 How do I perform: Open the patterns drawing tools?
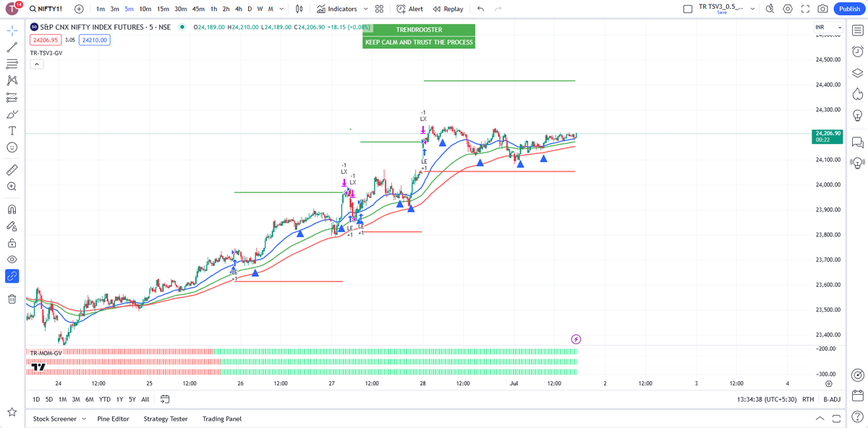pyautogui.click(x=12, y=81)
